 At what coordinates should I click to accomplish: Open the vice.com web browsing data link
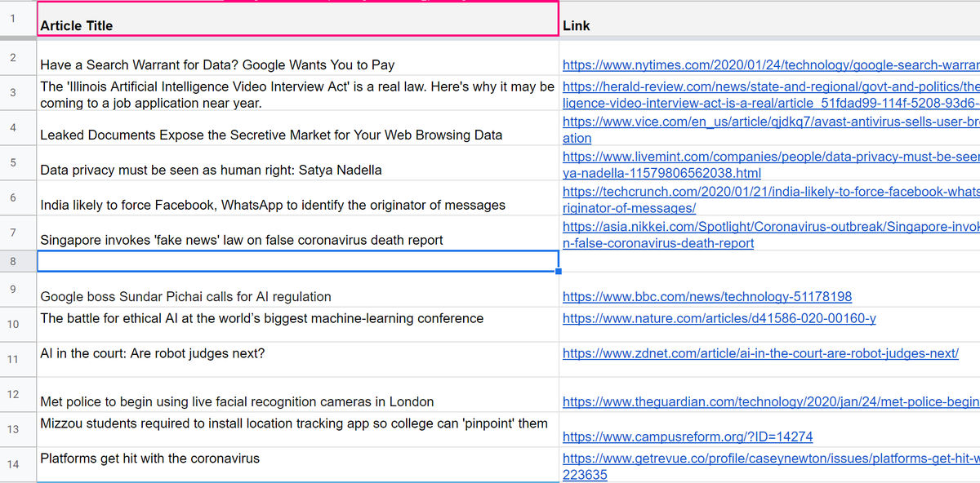tap(768, 127)
